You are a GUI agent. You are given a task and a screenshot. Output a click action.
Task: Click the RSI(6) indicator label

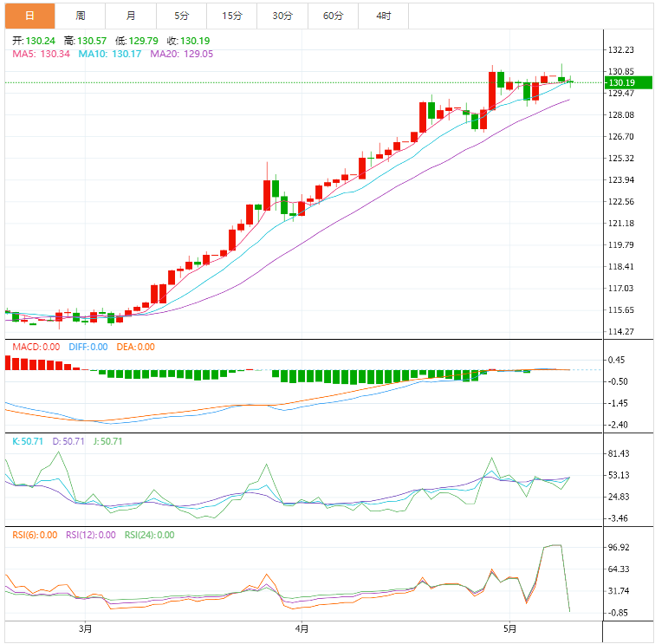[35, 535]
